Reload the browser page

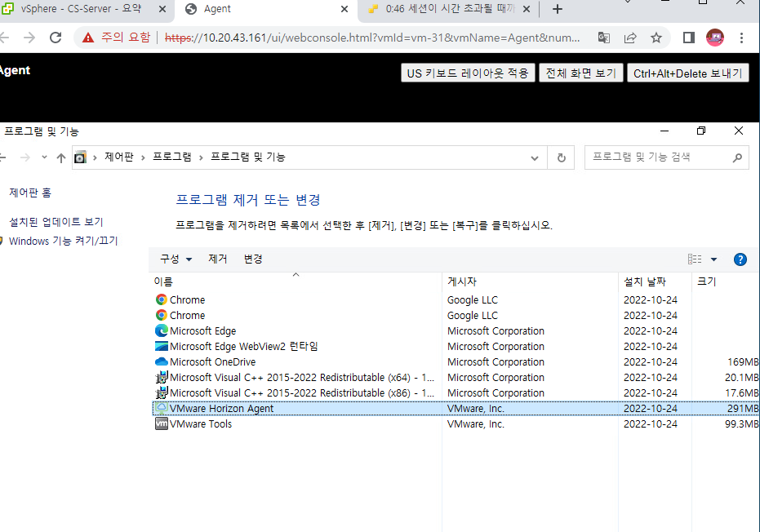(x=56, y=38)
